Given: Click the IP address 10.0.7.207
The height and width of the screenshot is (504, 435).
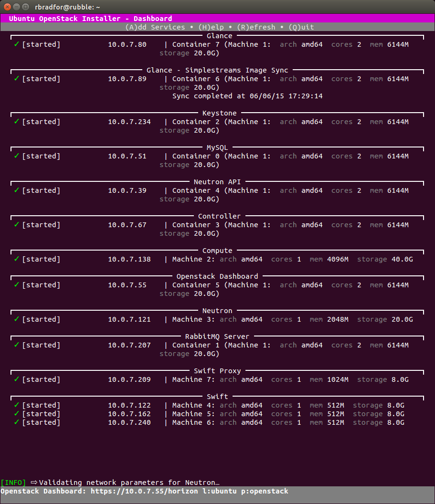Looking at the screenshot, I should [x=129, y=345].
